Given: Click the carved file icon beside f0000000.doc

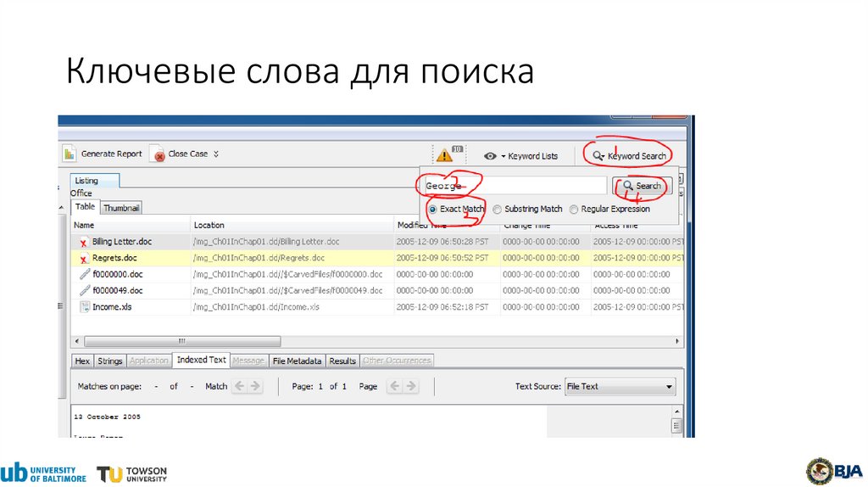Looking at the screenshot, I should click(x=85, y=274).
